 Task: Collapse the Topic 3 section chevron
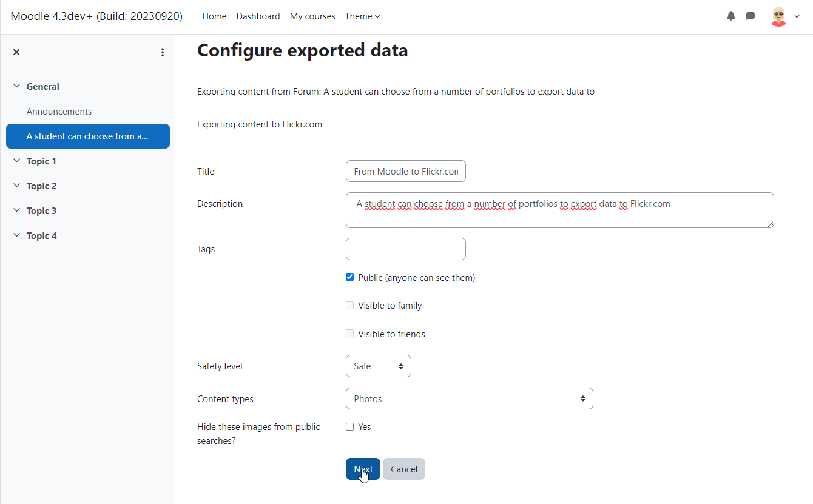(16, 211)
